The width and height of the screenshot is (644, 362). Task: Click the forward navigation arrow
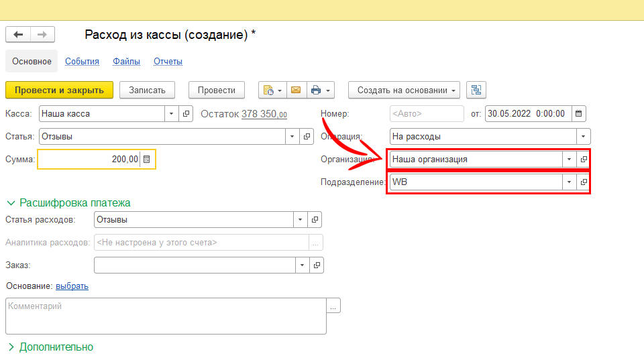coord(42,34)
